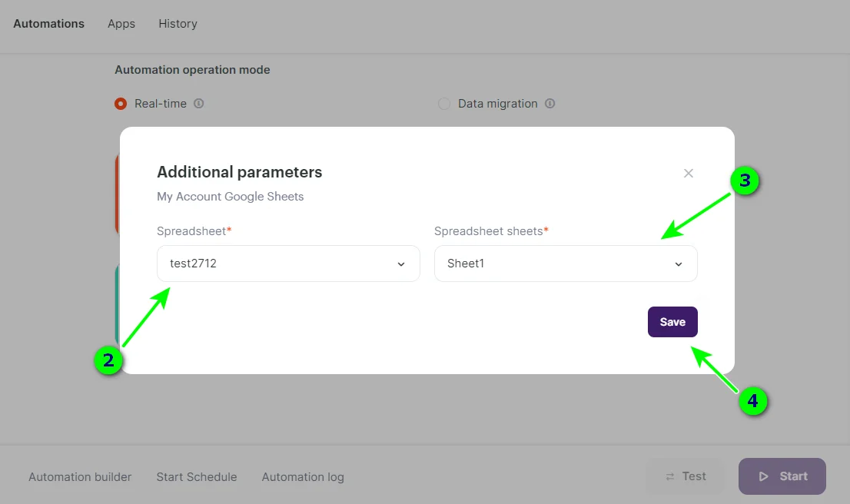
Task: Click the swap arrows icon on Test
Action: [x=670, y=476]
